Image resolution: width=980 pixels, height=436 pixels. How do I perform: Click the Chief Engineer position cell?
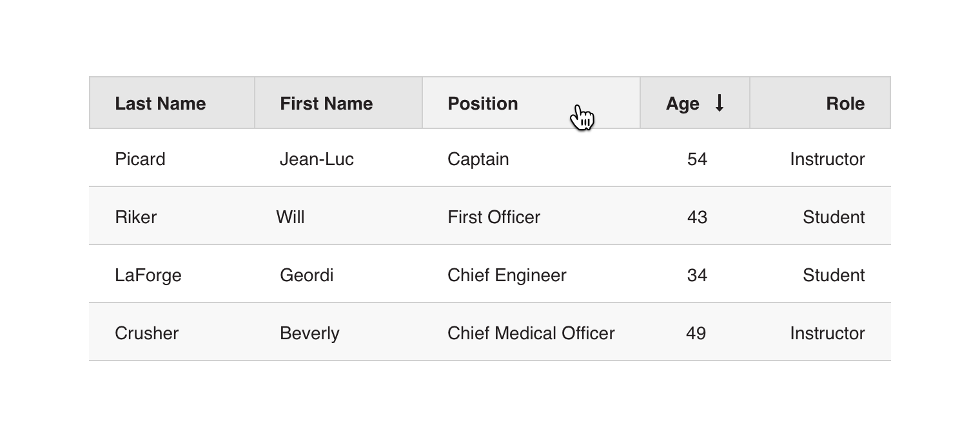pos(507,275)
